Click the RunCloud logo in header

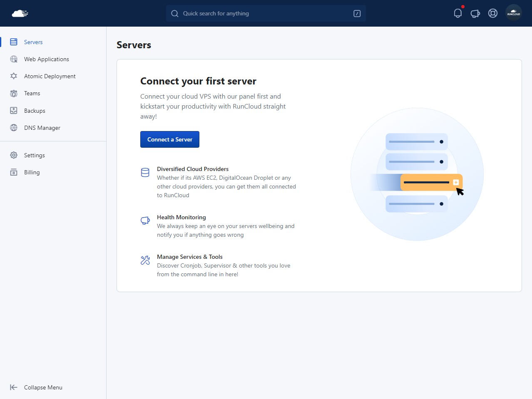[x=20, y=13]
